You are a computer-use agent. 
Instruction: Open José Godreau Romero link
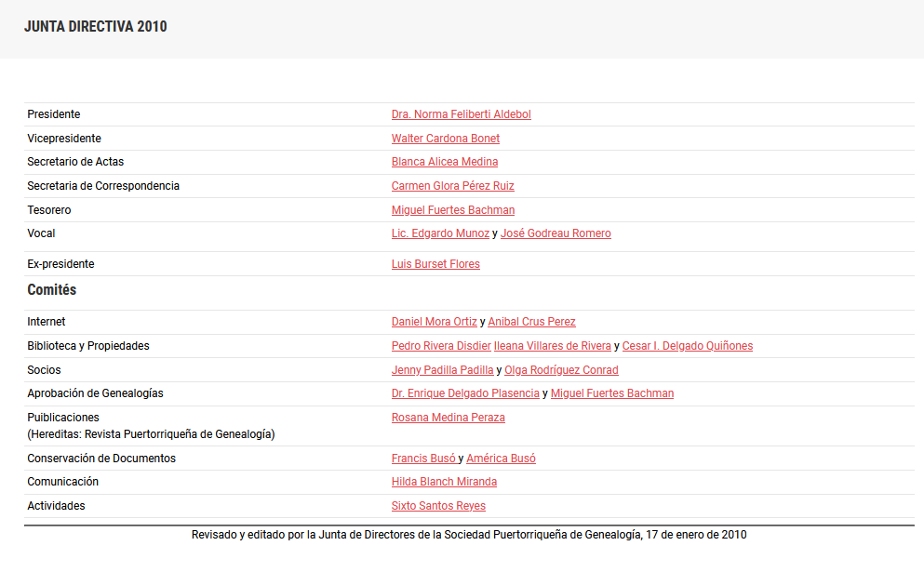[x=556, y=233]
